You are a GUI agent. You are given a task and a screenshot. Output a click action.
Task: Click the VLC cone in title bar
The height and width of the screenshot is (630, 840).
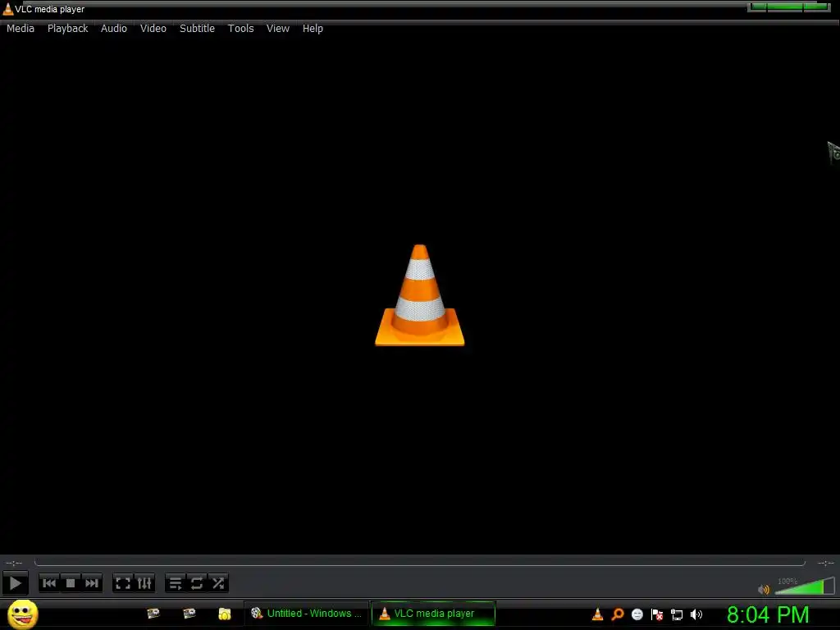(8, 9)
